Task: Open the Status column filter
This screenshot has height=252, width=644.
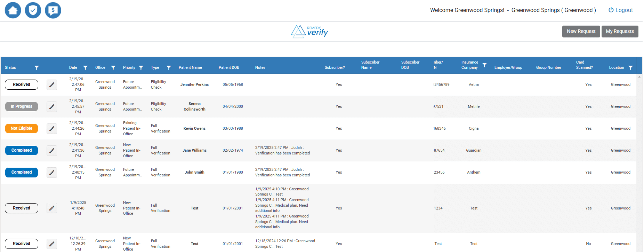Action: coord(37,68)
